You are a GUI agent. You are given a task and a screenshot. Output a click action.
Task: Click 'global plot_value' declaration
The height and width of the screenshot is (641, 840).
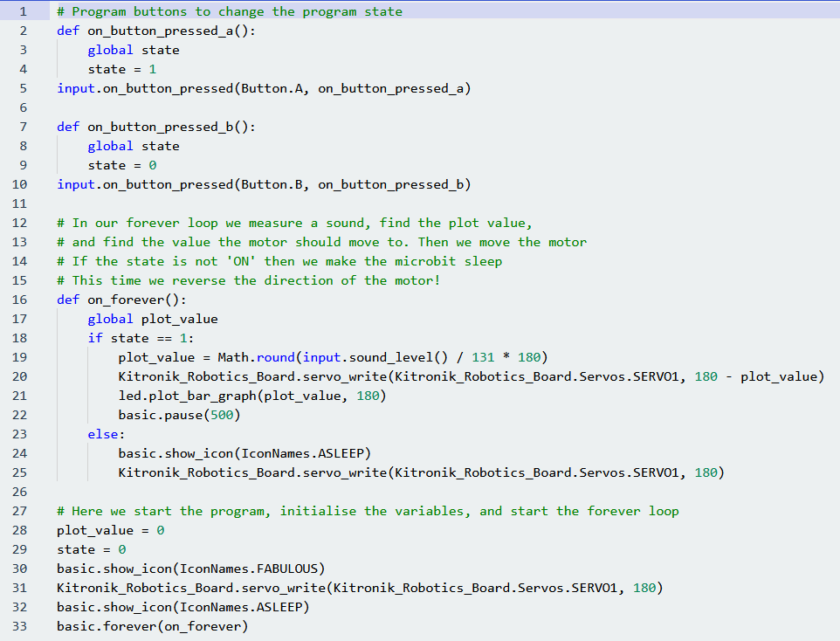153,319
